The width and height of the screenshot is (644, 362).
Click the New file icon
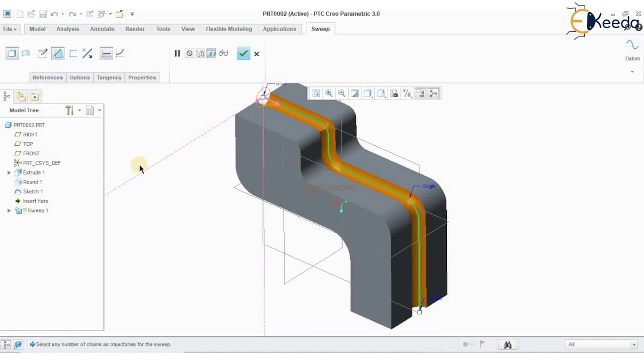click(x=20, y=14)
